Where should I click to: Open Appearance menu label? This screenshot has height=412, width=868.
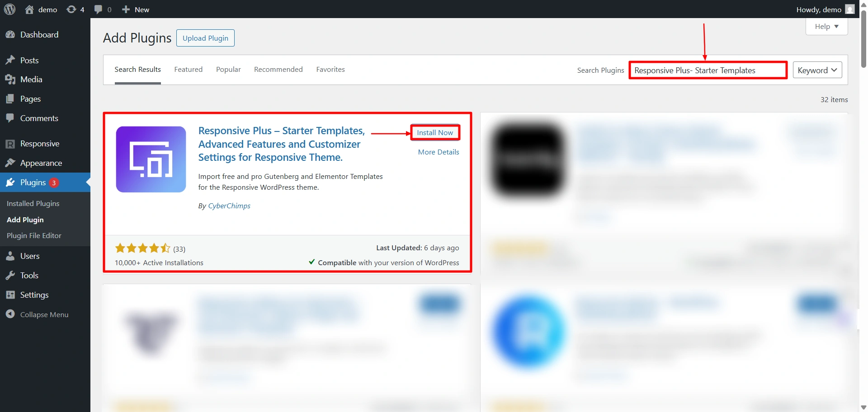click(41, 163)
